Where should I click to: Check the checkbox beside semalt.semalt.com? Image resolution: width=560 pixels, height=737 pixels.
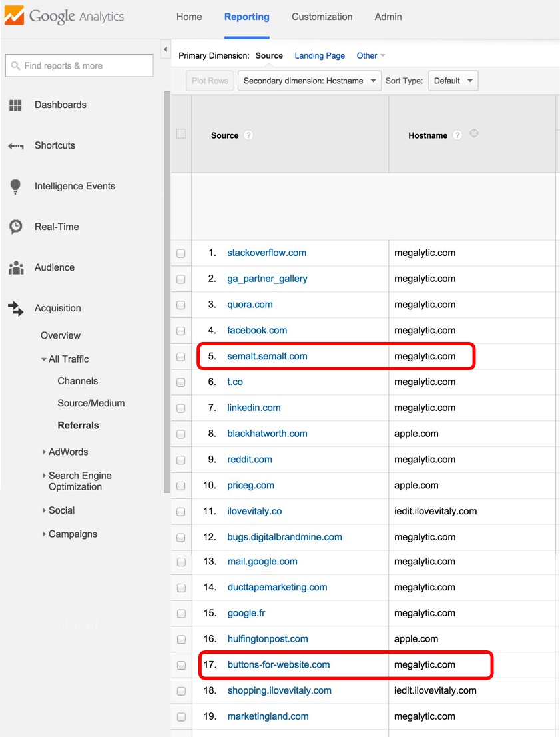click(x=180, y=356)
